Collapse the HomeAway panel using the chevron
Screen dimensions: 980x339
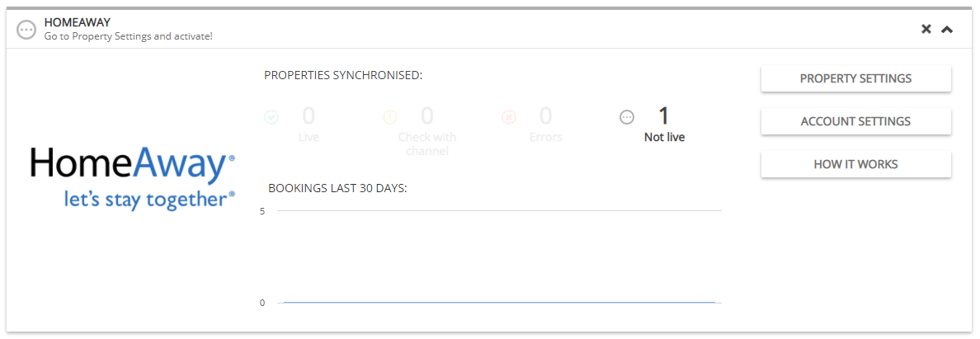(x=947, y=29)
